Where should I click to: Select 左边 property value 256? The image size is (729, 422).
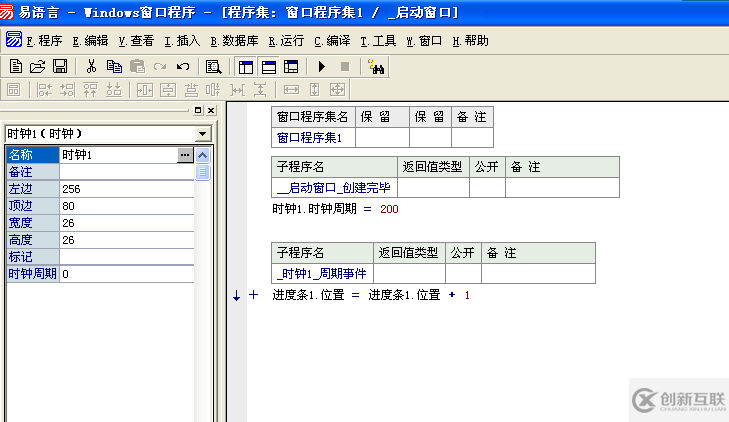coord(126,189)
